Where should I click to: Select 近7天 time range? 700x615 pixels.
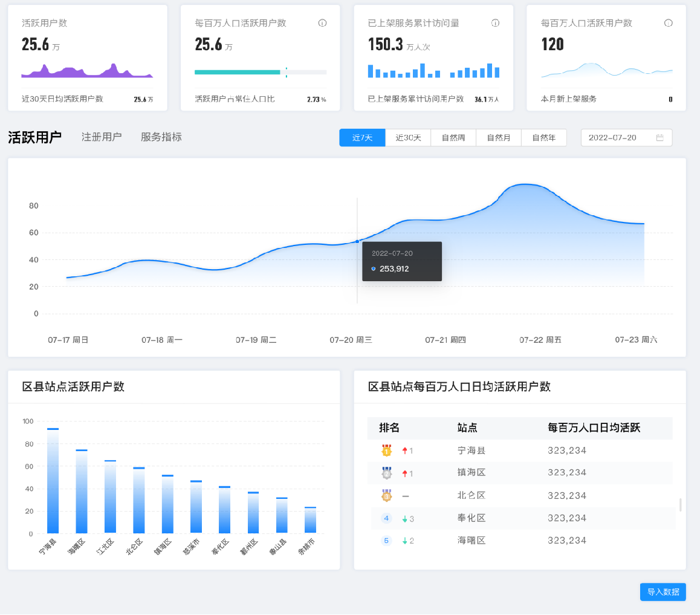pos(362,137)
